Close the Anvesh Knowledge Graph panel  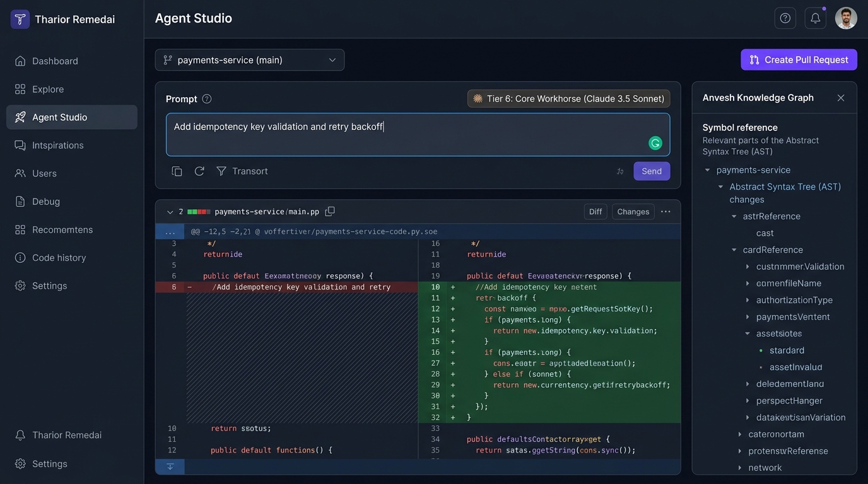[x=841, y=98]
